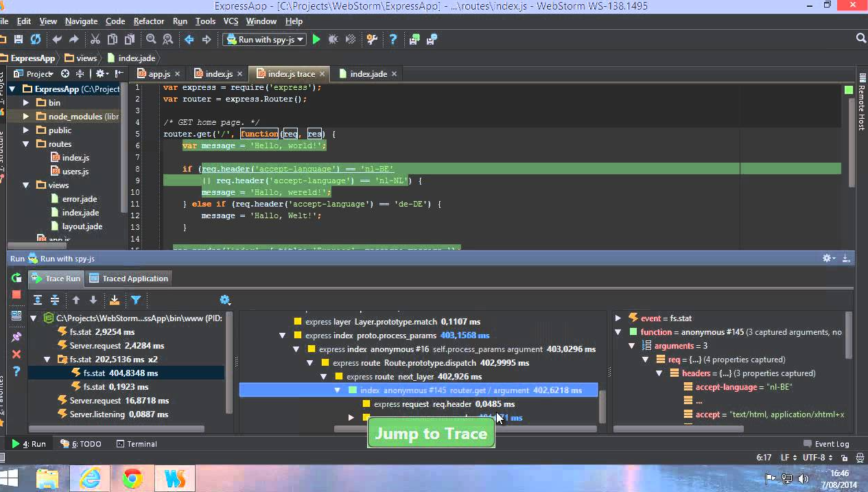Open Settings with the wrench icon
Screen dimensions: 868x492
coord(372,40)
